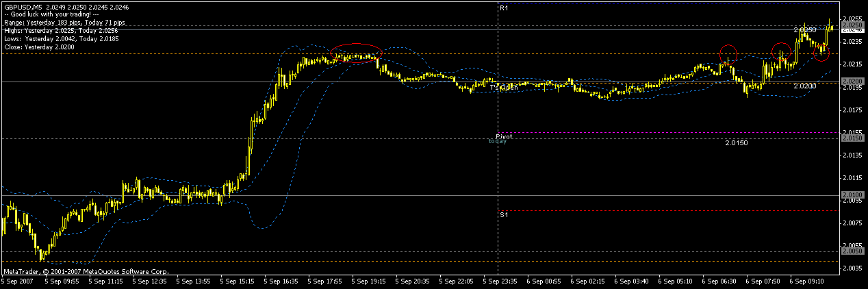Click the rightmost red circle annotation
This screenshot has width=868, height=289.
[821, 52]
